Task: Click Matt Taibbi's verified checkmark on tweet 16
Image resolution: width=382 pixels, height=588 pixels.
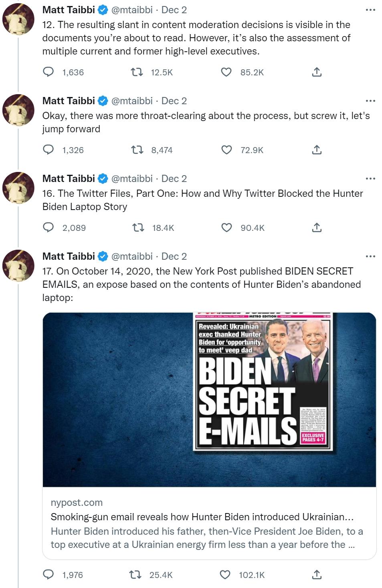Action: point(103,179)
